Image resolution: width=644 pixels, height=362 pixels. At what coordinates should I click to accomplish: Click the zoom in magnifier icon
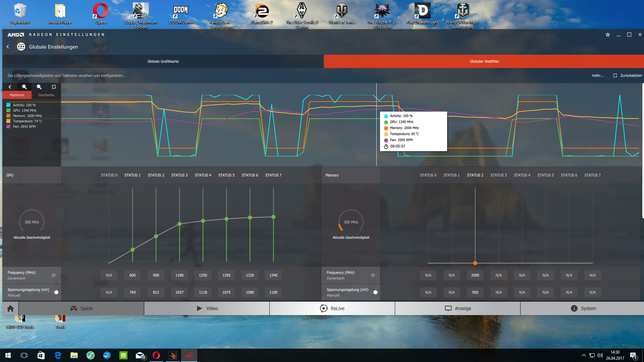click(24, 87)
